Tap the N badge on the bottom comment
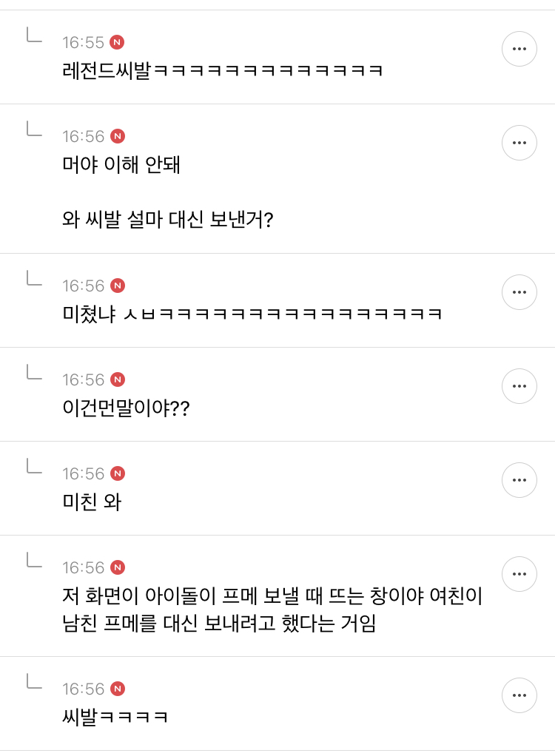 [x=117, y=689]
